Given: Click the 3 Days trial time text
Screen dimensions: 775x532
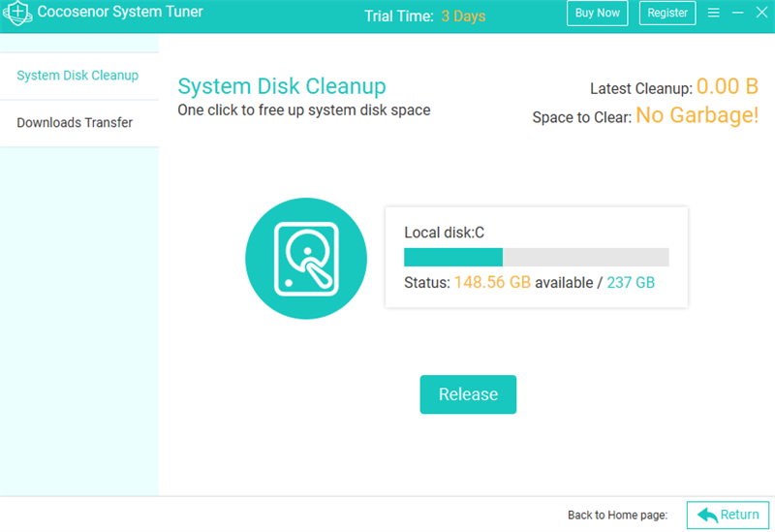Looking at the screenshot, I should pyautogui.click(x=463, y=16).
